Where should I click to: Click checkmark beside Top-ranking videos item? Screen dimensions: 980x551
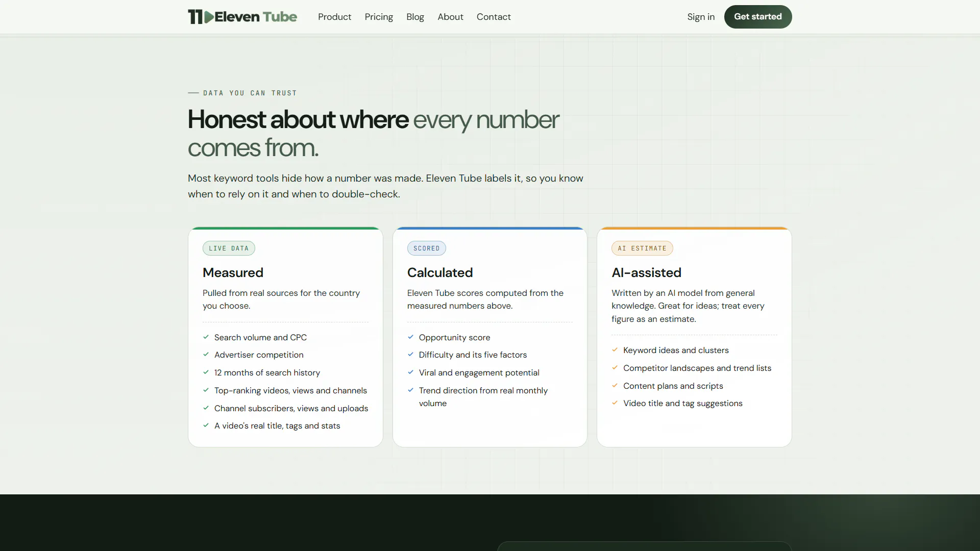pos(206,390)
